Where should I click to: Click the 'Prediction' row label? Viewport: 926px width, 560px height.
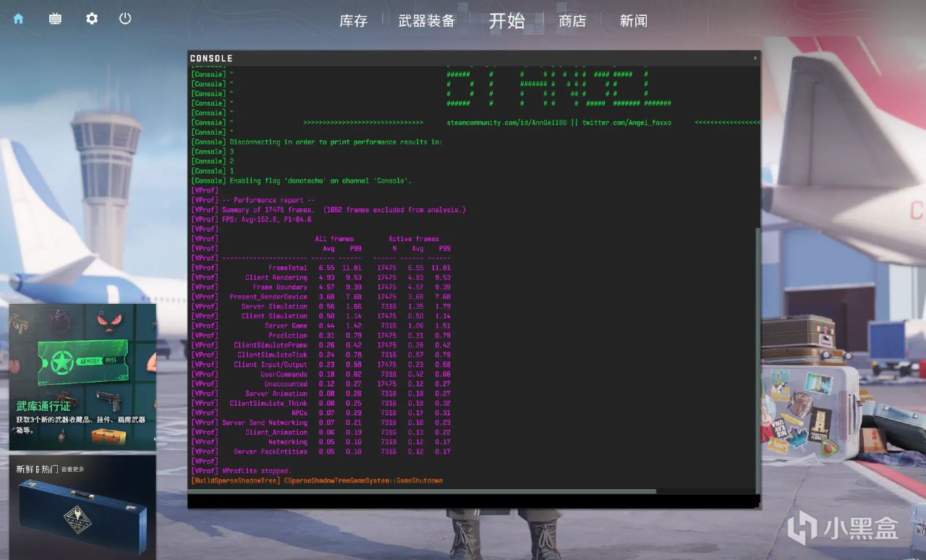point(288,336)
